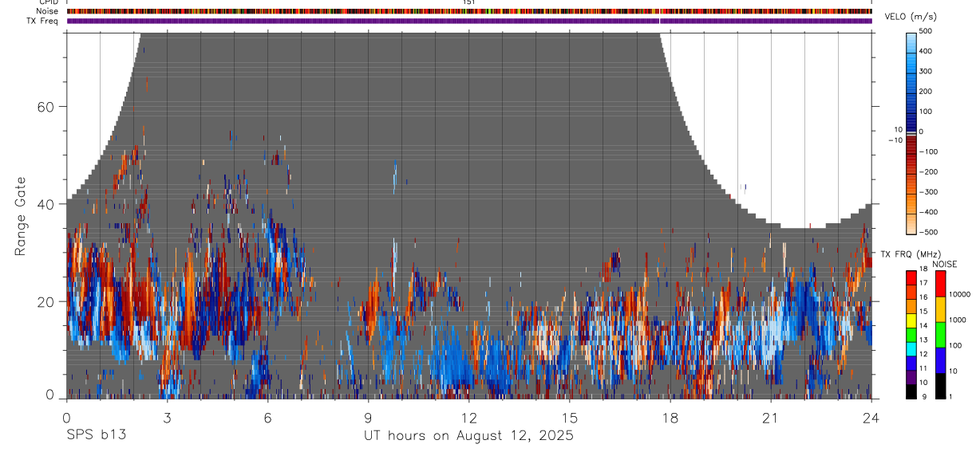The width and height of the screenshot is (980, 452).
Task: Pick the green noise swatch between 100 and 1000
Action: click(939, 334)
